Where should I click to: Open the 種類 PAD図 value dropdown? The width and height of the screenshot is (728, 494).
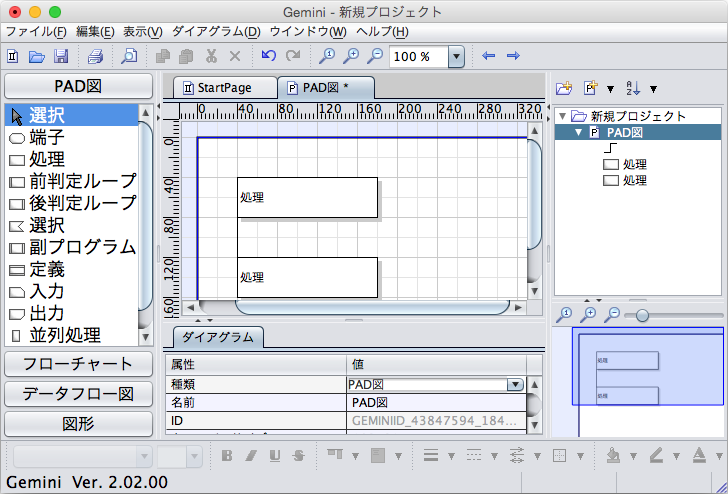tap(515, 384)
